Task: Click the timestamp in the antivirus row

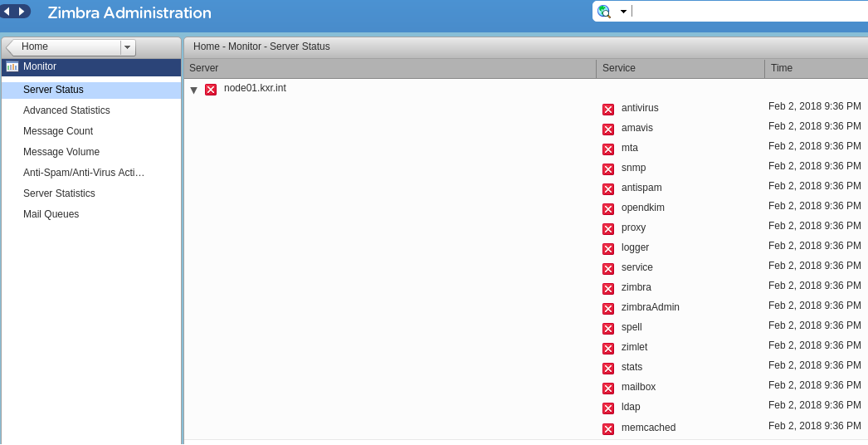Action: [x=814, y=106]
